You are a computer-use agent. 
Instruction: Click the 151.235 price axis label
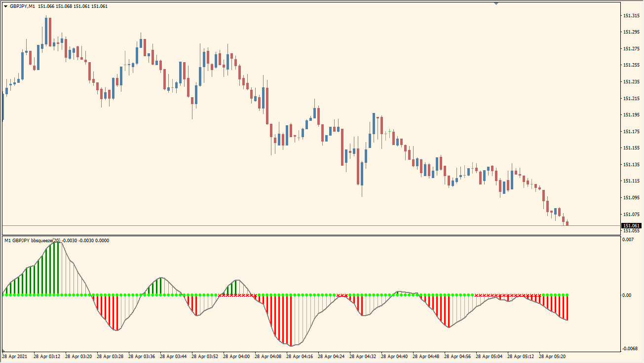point(631,81)
